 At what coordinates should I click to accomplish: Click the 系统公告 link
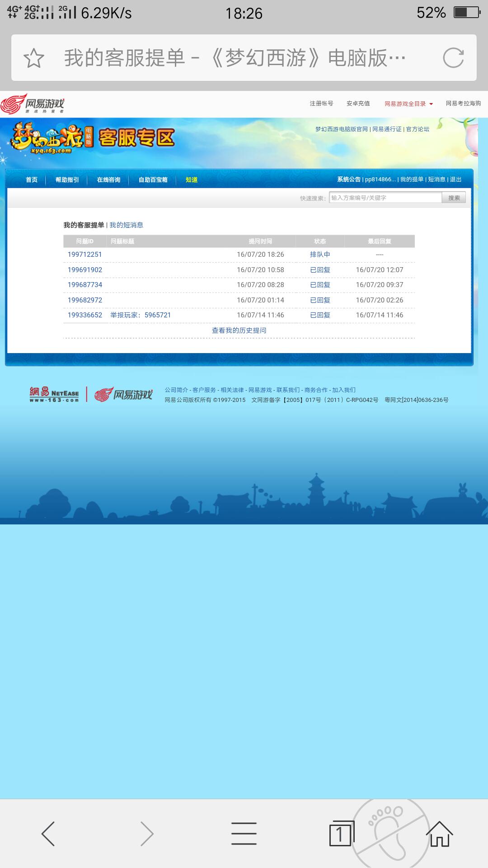click(349, 179)
